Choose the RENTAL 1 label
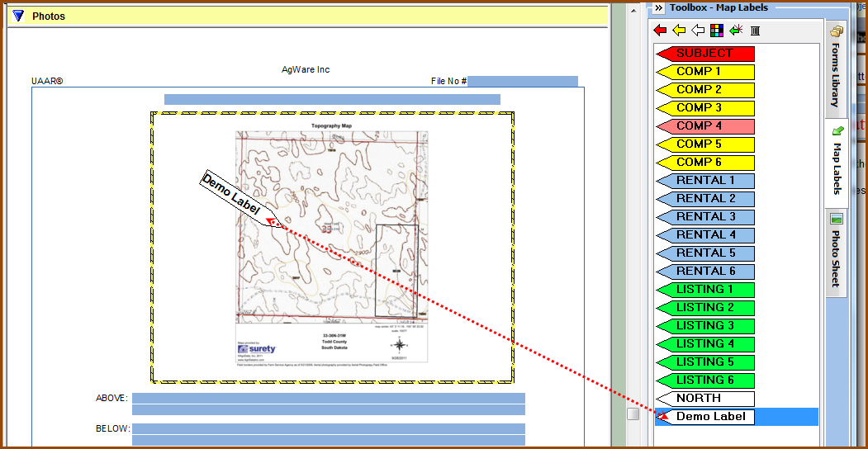 pyautogui.click(x=704, y=181)
